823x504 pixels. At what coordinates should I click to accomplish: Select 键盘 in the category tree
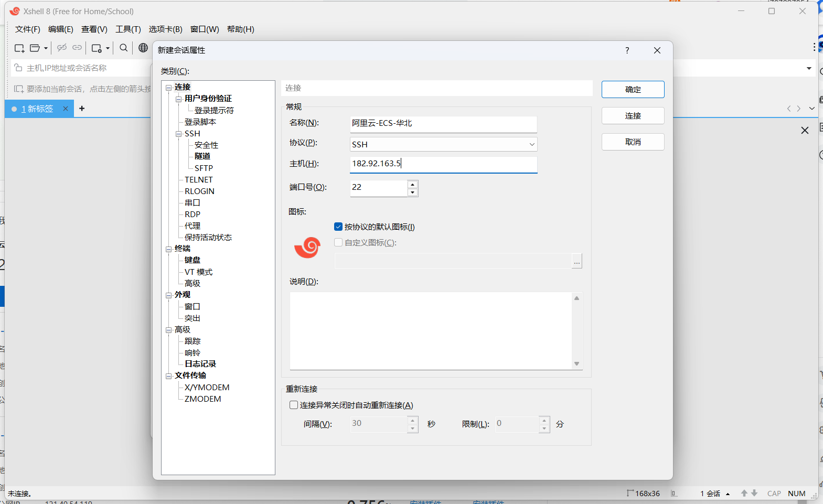pyautogui.click(x=193, y=260)
